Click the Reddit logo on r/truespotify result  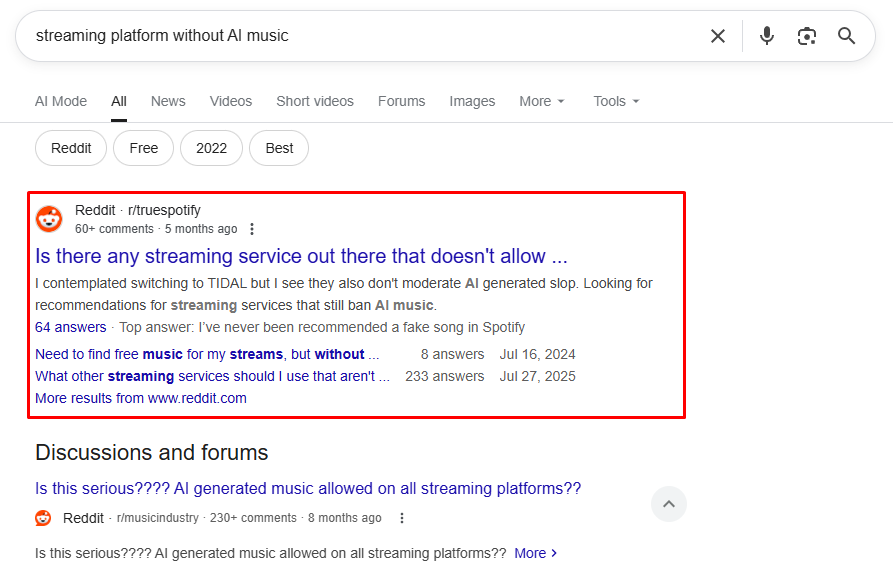click(49, 219)
